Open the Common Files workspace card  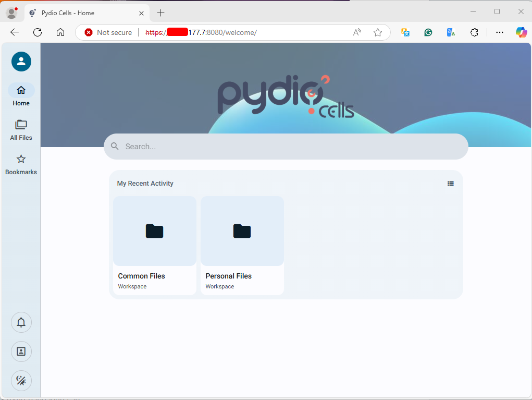click(155, 246)
